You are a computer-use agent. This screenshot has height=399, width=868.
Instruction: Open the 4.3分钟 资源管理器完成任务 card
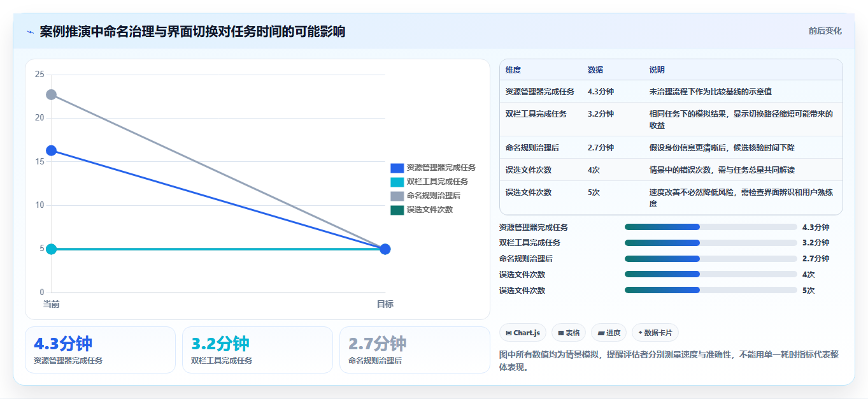[100, 350]
